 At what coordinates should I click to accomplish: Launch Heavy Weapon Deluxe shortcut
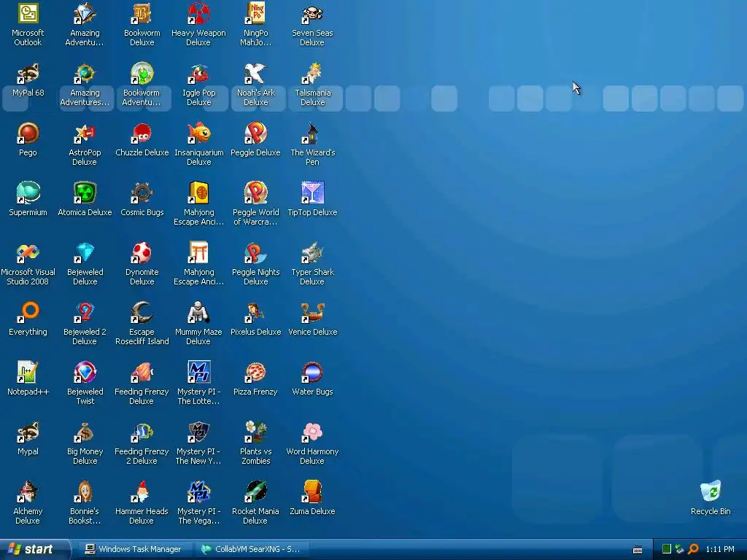[198, 14]
